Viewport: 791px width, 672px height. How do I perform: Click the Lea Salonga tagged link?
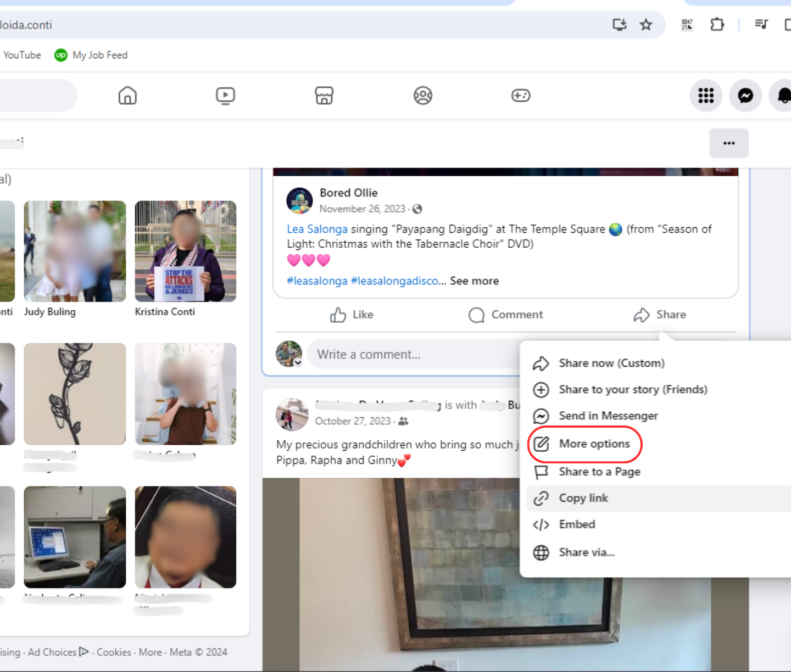pyautogui.click(x=317, y=229)
